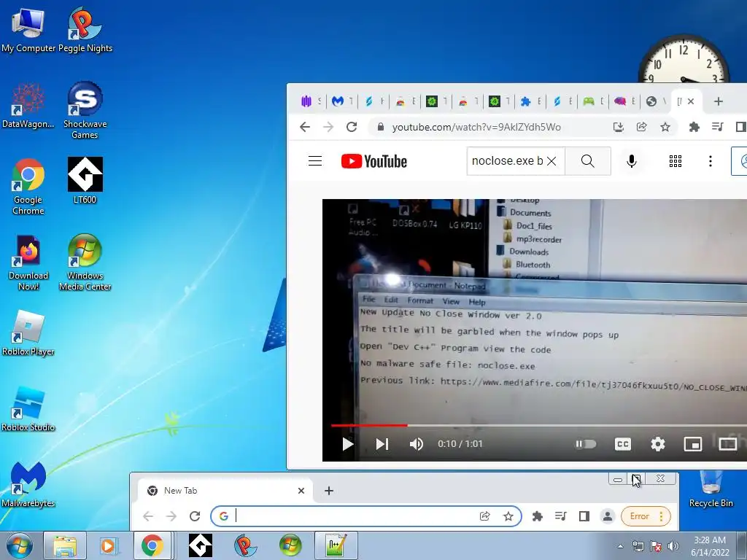Select the Peggle Nights desktop shortcut
Viewport: 747px width, 560px height.
click(85, 30)
